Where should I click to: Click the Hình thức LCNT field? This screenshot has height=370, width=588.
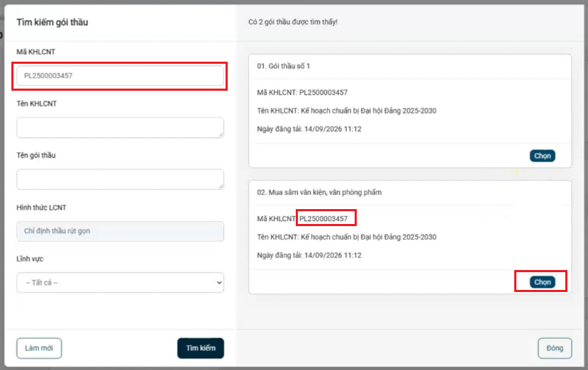tap(120, 231)
